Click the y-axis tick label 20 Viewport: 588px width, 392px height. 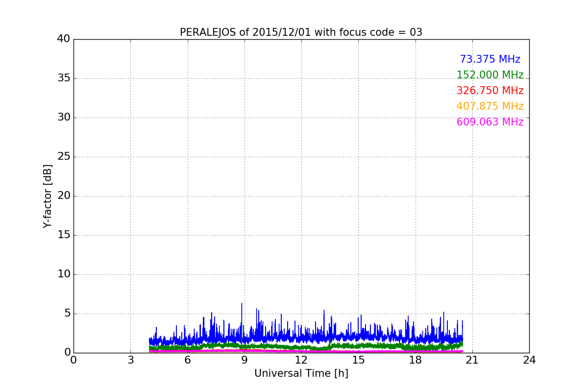click(x=64, y=196)
